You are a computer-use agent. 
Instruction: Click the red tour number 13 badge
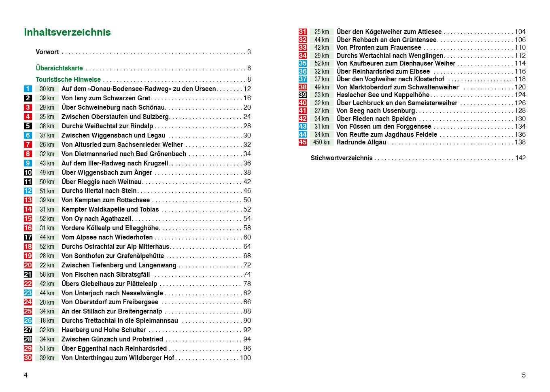[x=28, y=200]
